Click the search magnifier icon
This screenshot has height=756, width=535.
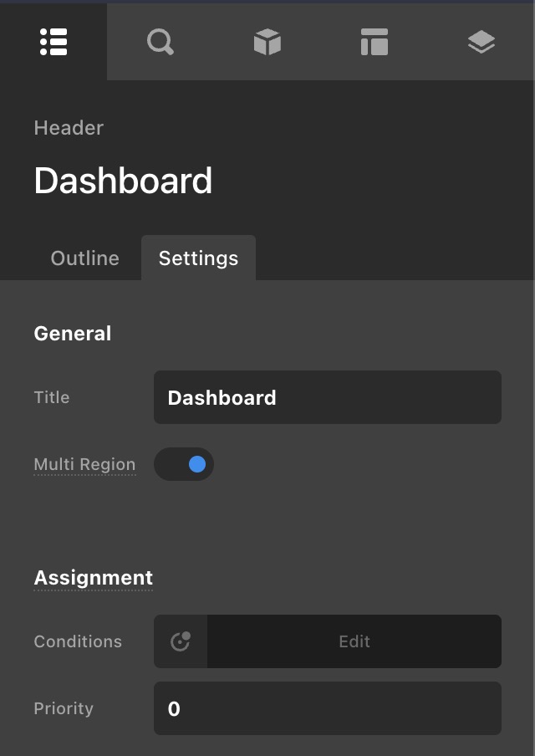point(160,42)
